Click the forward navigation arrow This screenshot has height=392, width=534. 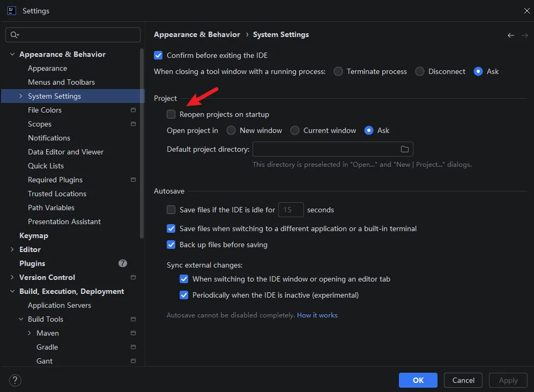click(525, 35)
